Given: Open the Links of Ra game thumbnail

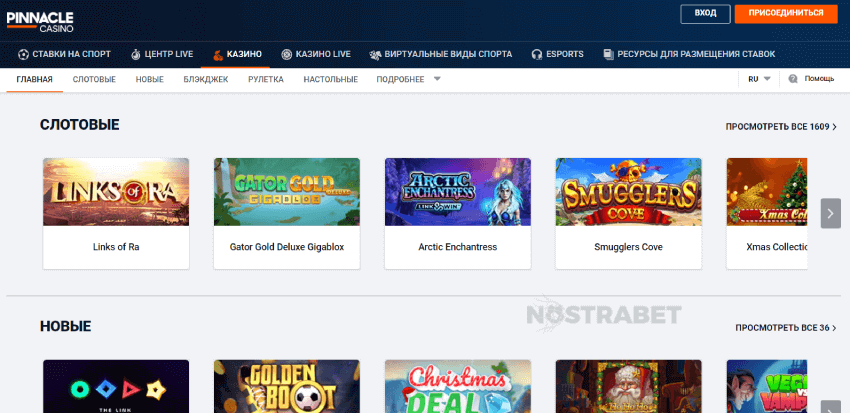Looking at the screenshot, I should (116, 192).
